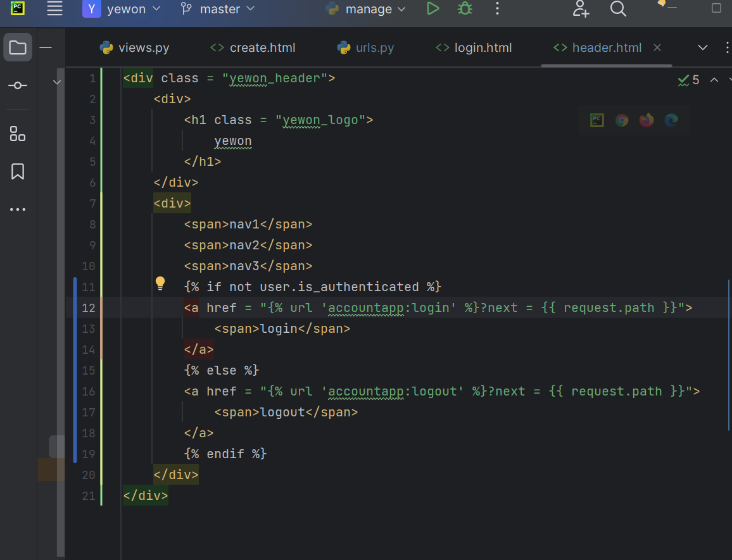Open the Commit tool window

(x=18, y=85)
